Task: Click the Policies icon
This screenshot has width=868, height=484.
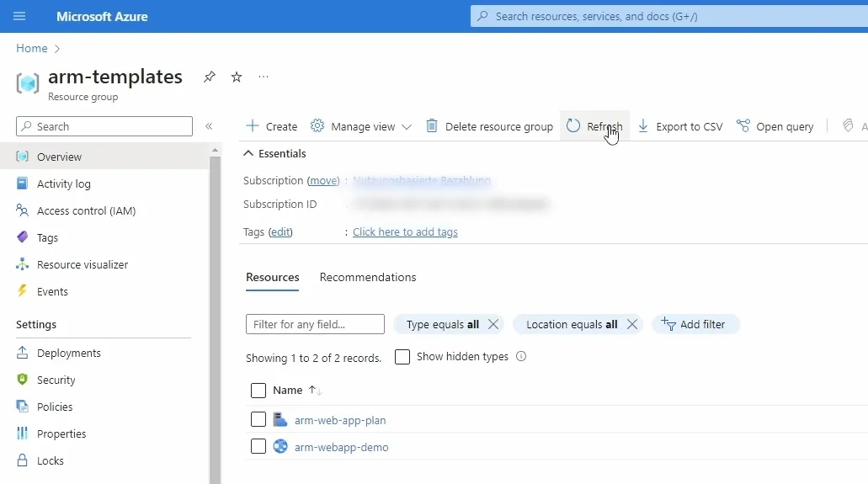Action: (x=22, y=407)
